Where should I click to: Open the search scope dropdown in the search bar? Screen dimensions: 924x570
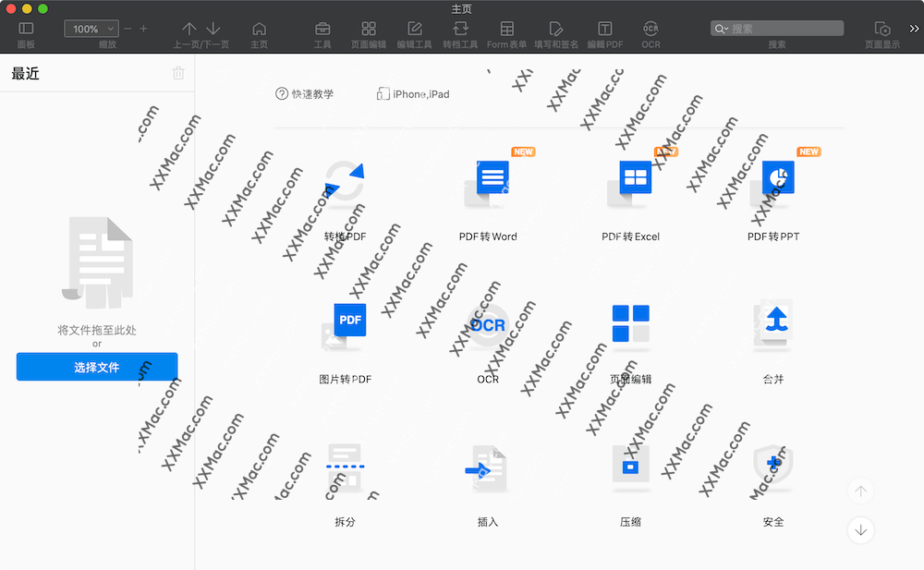pos(722,28)
